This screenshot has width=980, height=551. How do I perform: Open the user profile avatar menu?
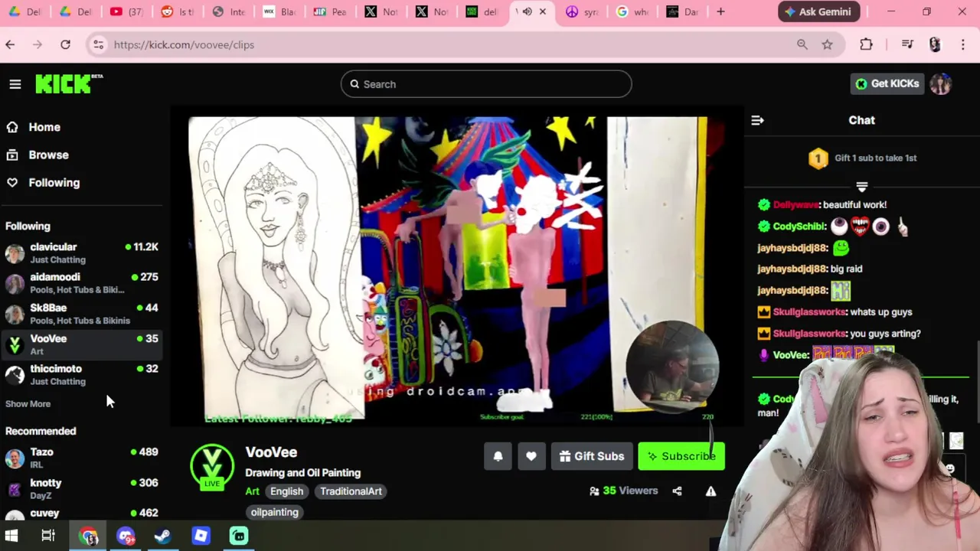(x=941, y=83)
